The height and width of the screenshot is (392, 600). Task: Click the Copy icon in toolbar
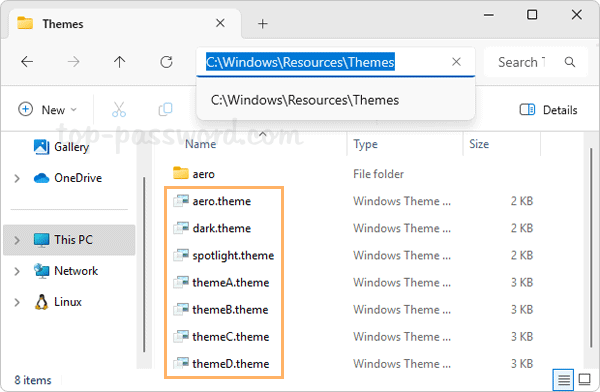(165, 109)
